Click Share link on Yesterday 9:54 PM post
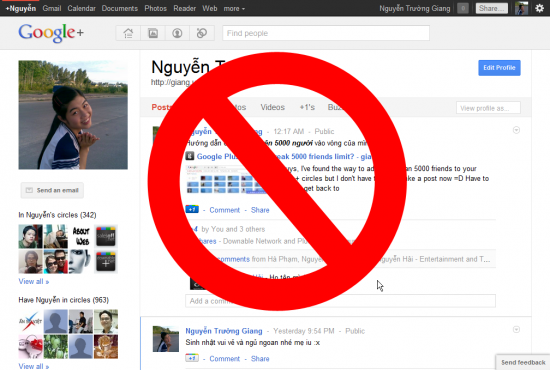This screenshot has width=550, height=370. click(x=260, y=358)
